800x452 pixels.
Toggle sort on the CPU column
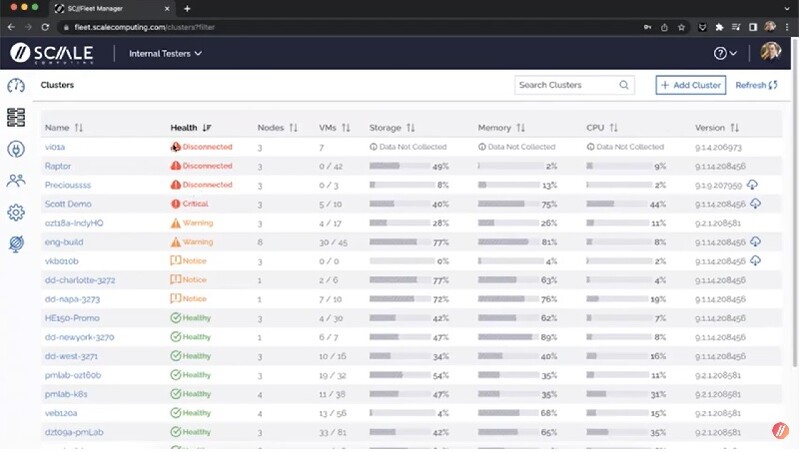click(613, 128)
